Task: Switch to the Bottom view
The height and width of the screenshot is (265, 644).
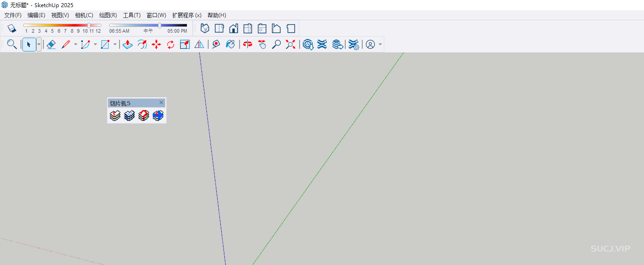Action: pos(291,28)
